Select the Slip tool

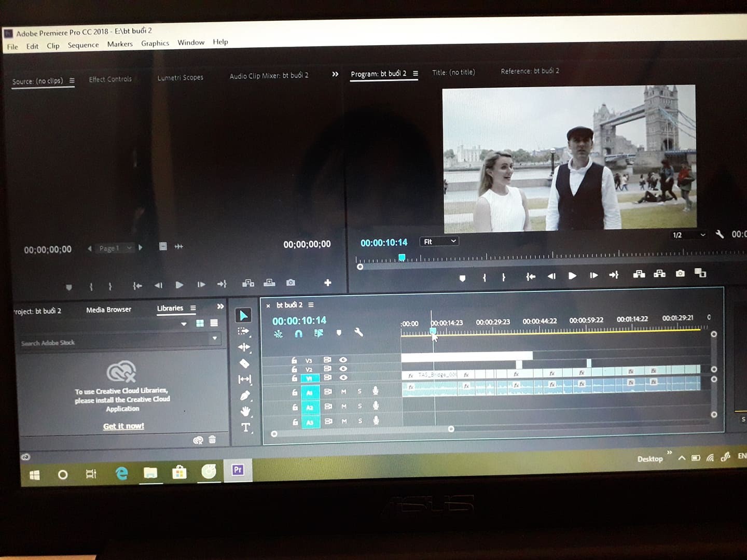(x=245, y=379)
